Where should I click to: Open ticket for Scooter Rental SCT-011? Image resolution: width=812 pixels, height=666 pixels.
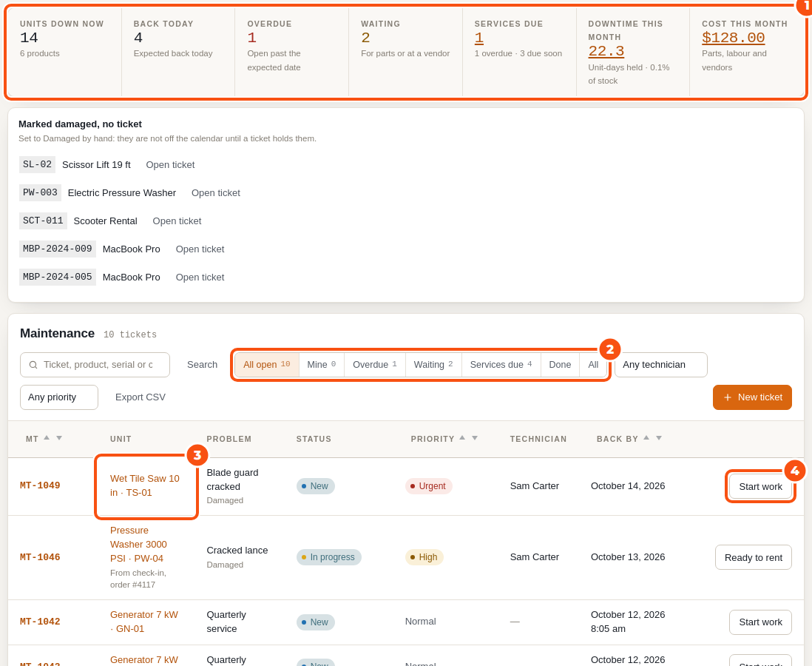pos(177,221)
